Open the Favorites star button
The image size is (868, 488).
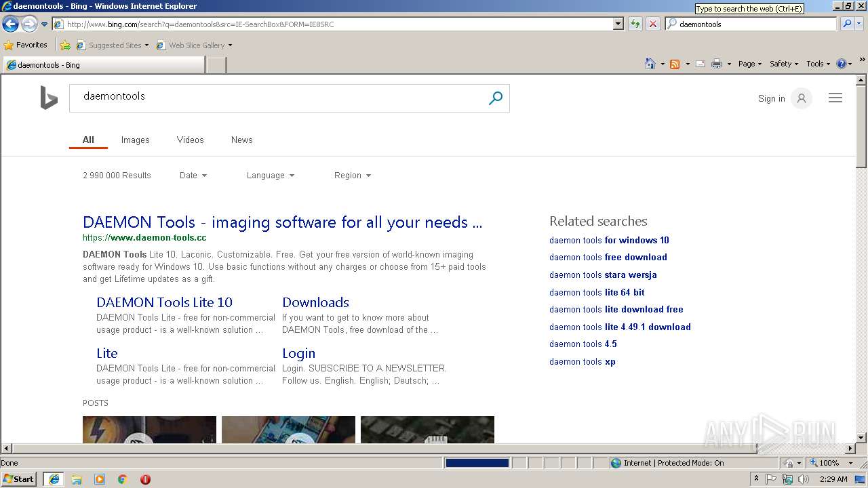pyautogui.click(x=26, y=45)
